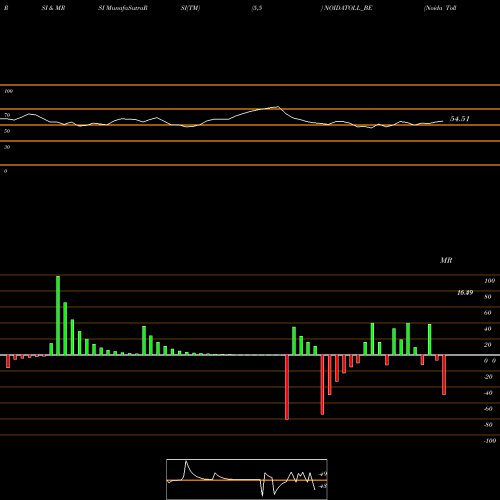
Task: Click the peak of the RSI line
Action: [278, 107]
